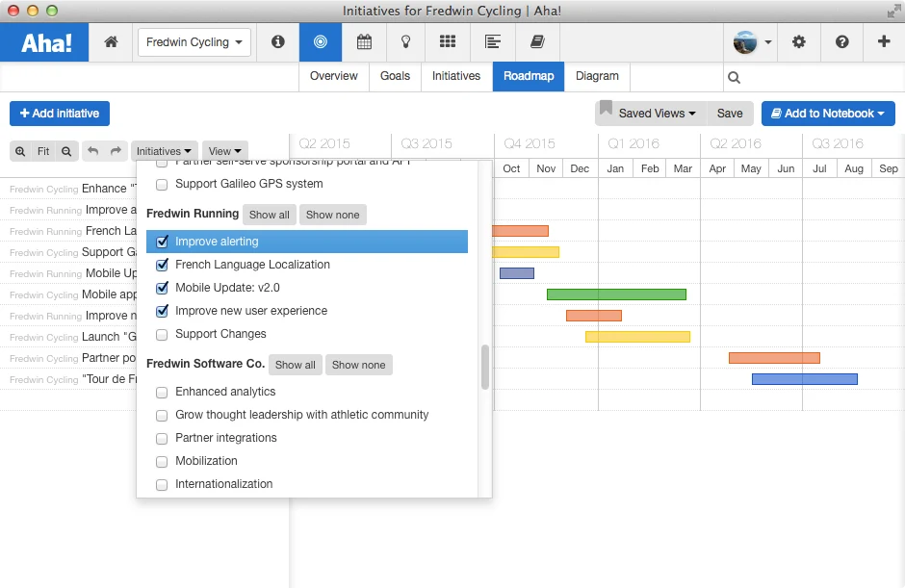Click the yellow Launch timeline bar
Viewport: 905px width, 588px height.
[637, 337]
